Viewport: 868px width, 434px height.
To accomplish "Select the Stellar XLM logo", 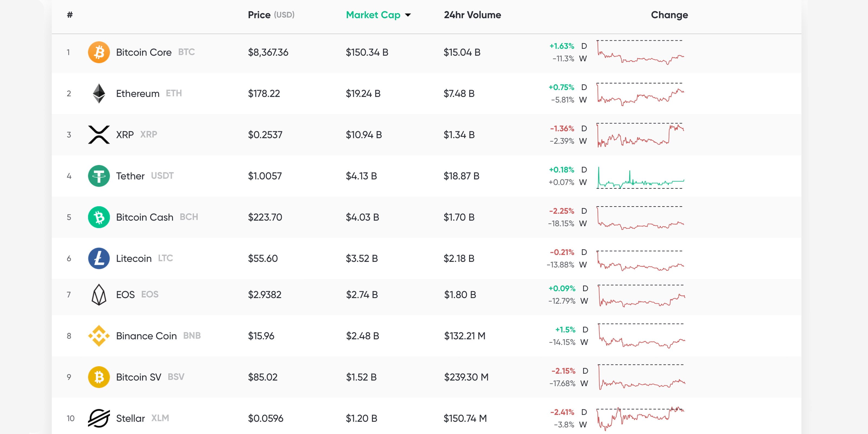I will pyautogui.click(x=98, y=418).
